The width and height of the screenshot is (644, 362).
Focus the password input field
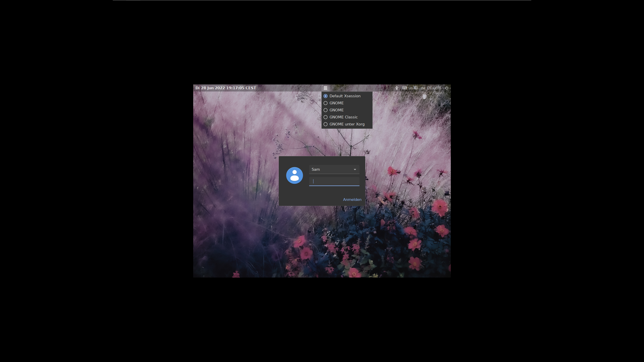[x=334, y=182]
